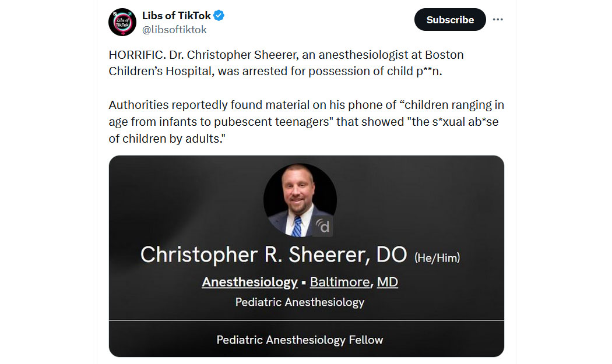Open the three-dot more options menu

point(498,19)
